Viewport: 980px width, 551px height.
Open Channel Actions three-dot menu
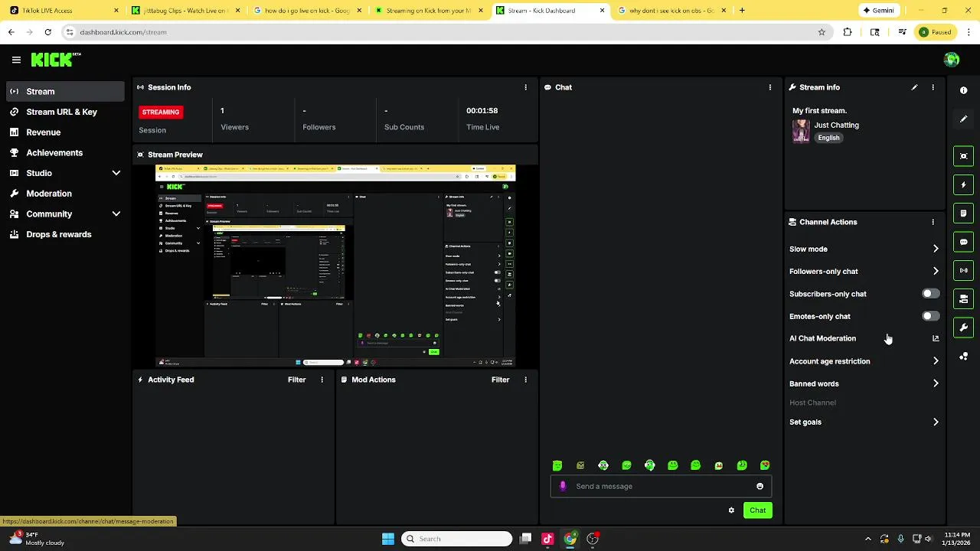(933, 222)
